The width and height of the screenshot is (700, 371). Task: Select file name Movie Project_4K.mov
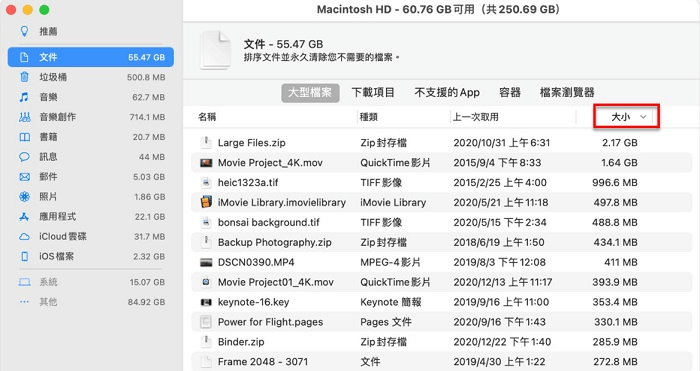pyautogui.click(x=270, y=163)
